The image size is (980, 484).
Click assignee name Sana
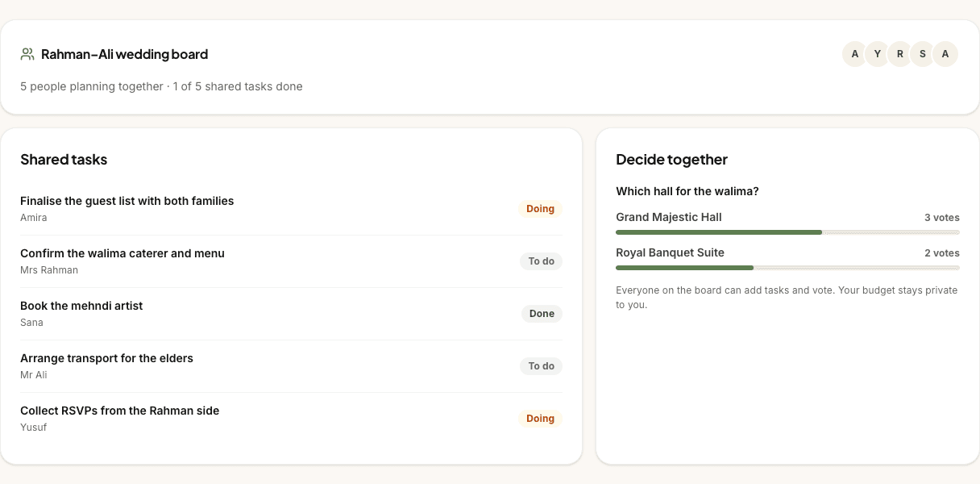tap(31, 323)
